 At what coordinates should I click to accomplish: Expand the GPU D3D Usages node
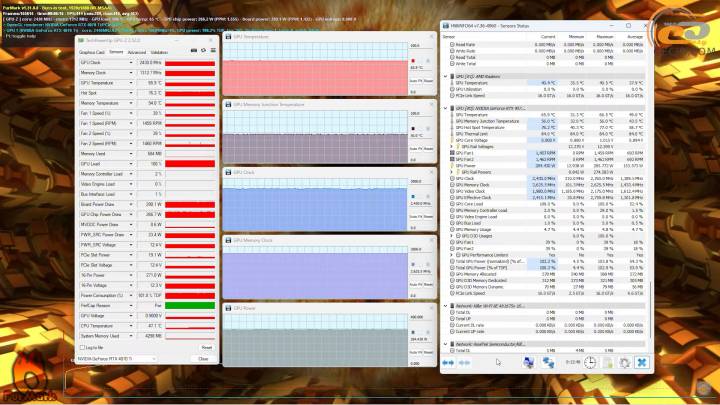452,236
